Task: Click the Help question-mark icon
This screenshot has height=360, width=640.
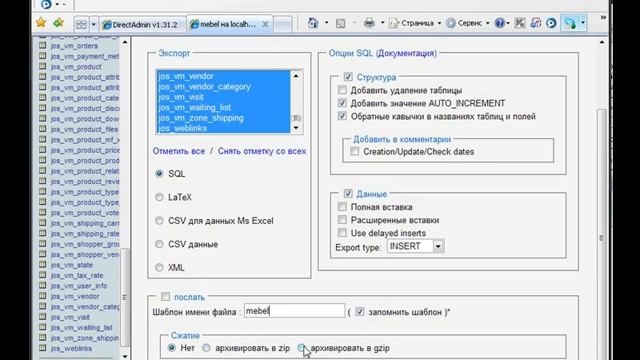Action: [500, 23]
